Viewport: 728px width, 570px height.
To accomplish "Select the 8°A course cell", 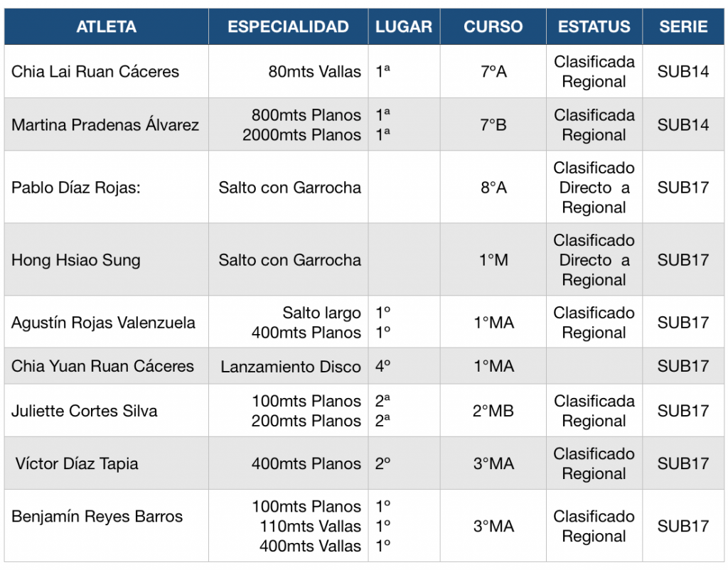I will tap(493, 187).
